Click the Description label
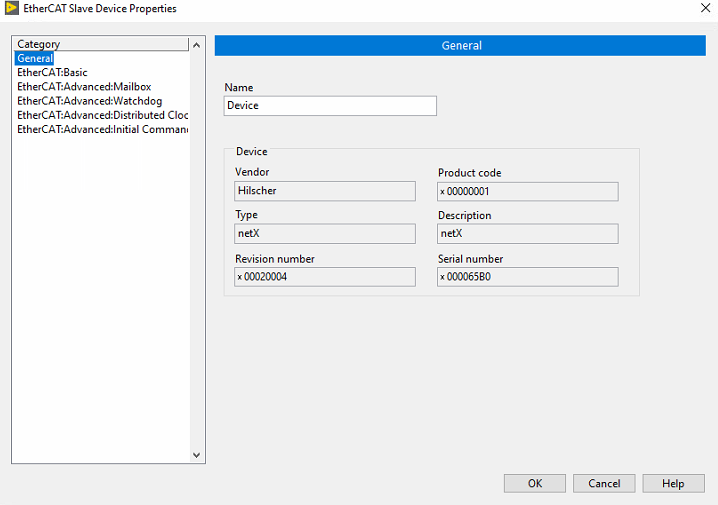This screenshot has width=718, height=505. click(x=465, y=216)
